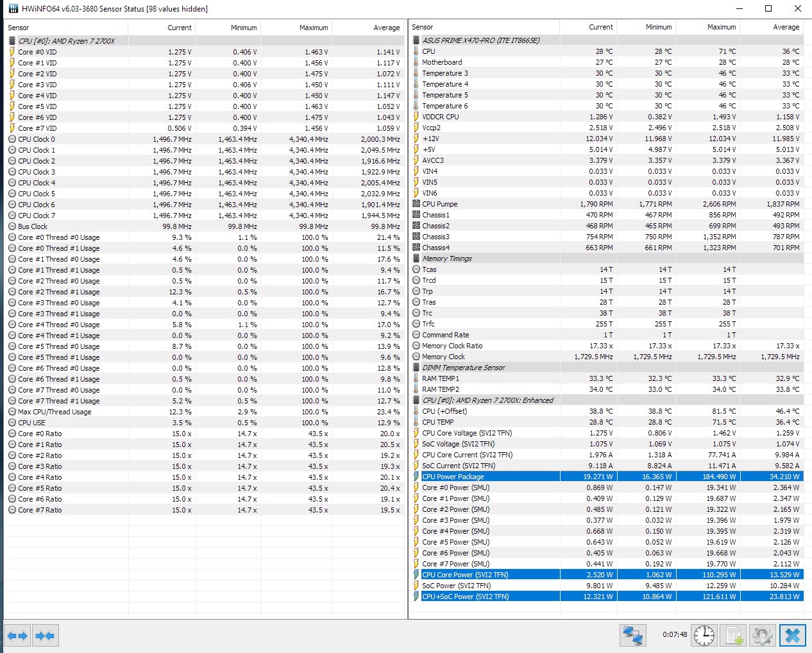Reset the min/max clock timer icon
This screenshot has height=653, width=812.
[x=704, y=635]
